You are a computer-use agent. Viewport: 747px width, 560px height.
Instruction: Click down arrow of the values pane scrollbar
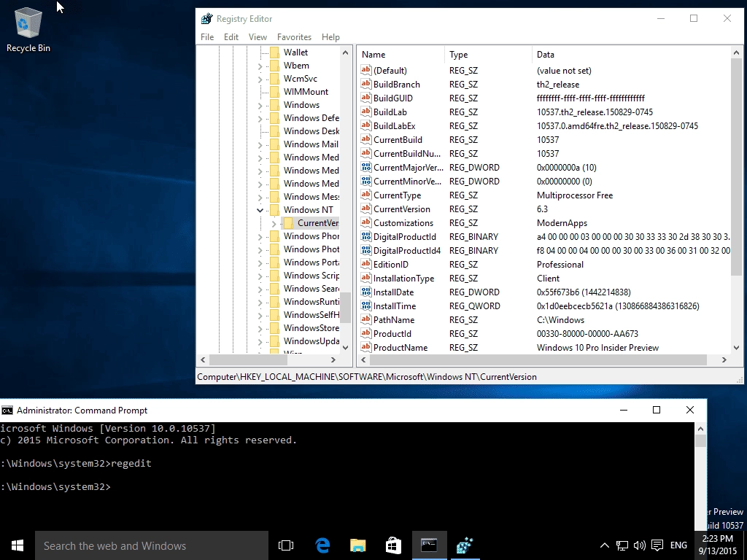(x=736, y=348)
